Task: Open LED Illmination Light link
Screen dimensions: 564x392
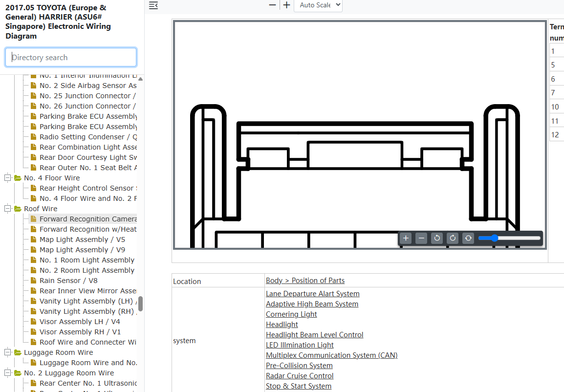Action: (x=300, y=345)
